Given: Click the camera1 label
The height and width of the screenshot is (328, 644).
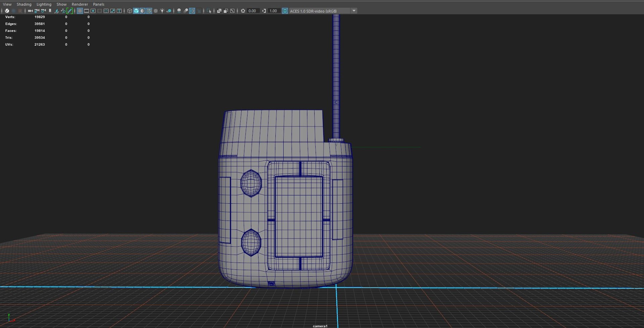Looking at the screenshot, I should tap(320, 326).
